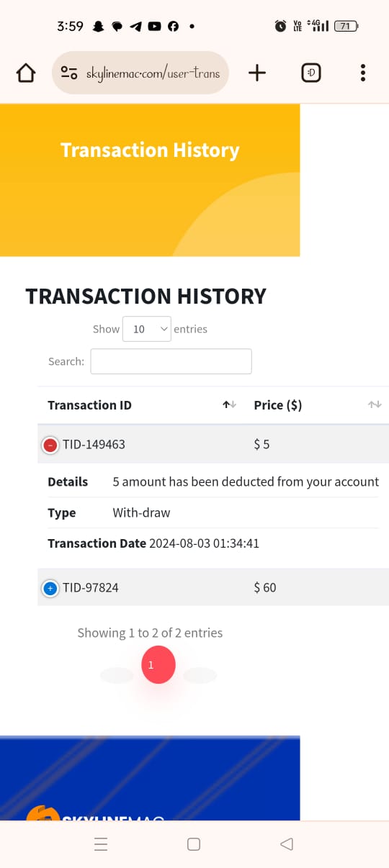
Task: Open Android recent apps menu lines
Action: coord(101,844)
